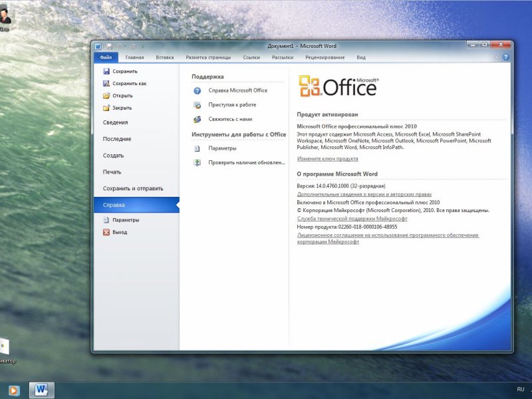Click the Word icon in the title bar

98,46
